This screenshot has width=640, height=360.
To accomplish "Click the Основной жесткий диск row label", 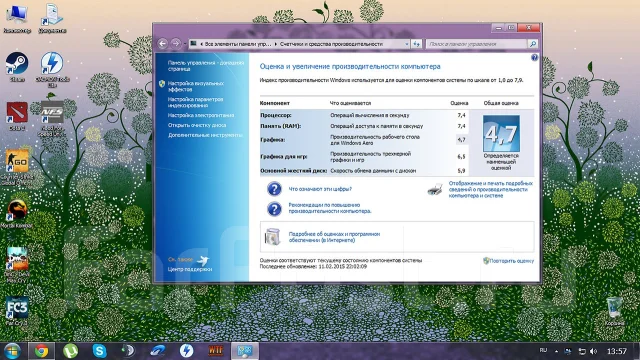I will pyautogui.click(x=293, y=171).
